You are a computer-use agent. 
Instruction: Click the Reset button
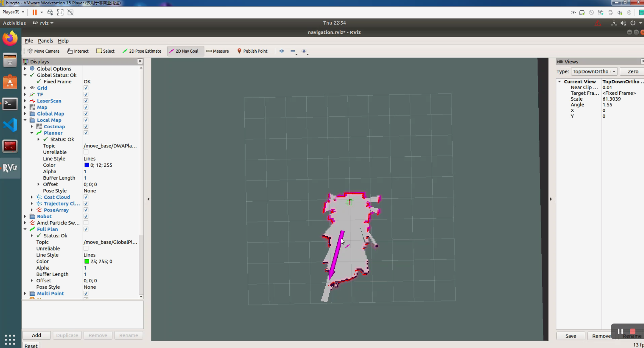(x=31, y=345)
